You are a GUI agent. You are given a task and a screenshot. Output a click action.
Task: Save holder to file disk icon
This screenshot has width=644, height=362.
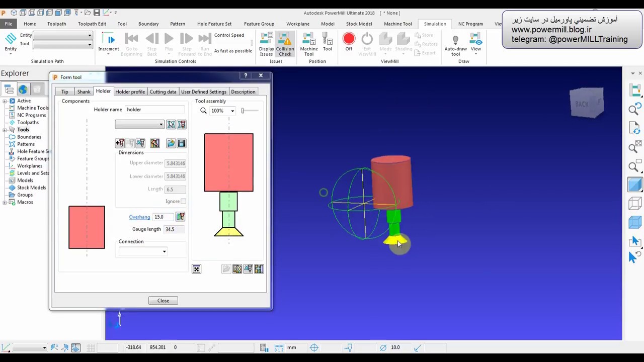pos(182,143)
